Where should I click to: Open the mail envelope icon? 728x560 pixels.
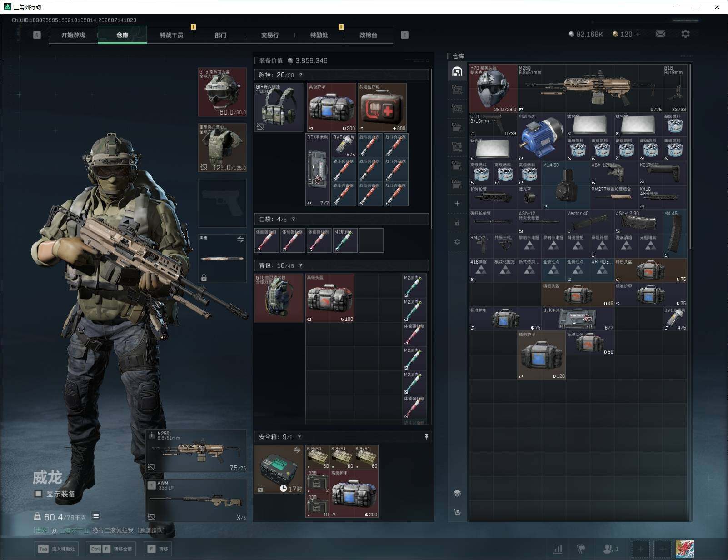[660, 34]
